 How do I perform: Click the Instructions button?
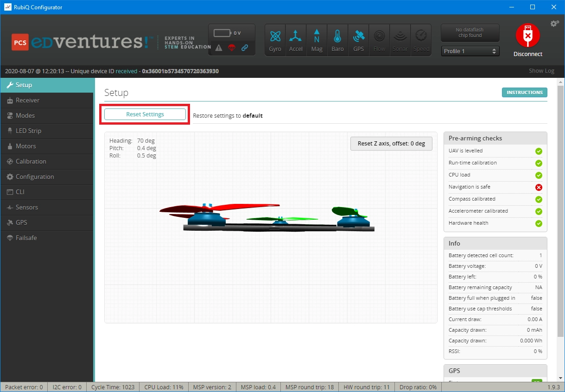click(524, 92)
